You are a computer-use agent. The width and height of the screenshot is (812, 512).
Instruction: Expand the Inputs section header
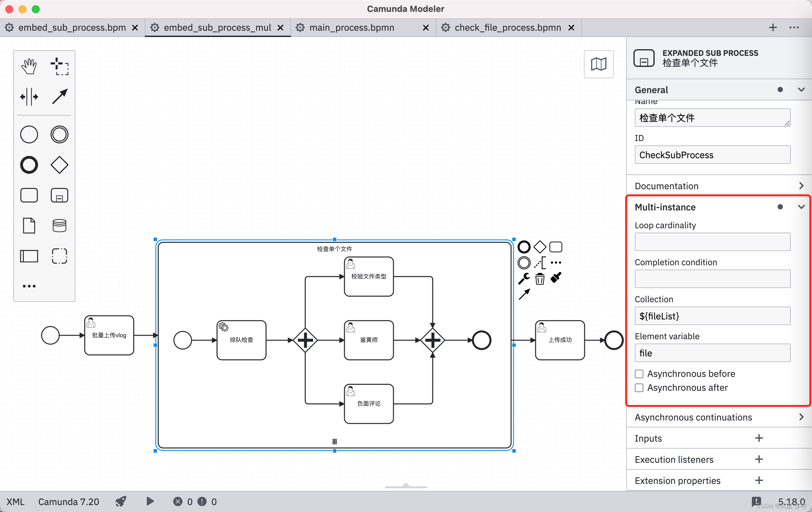pos(648,438)
